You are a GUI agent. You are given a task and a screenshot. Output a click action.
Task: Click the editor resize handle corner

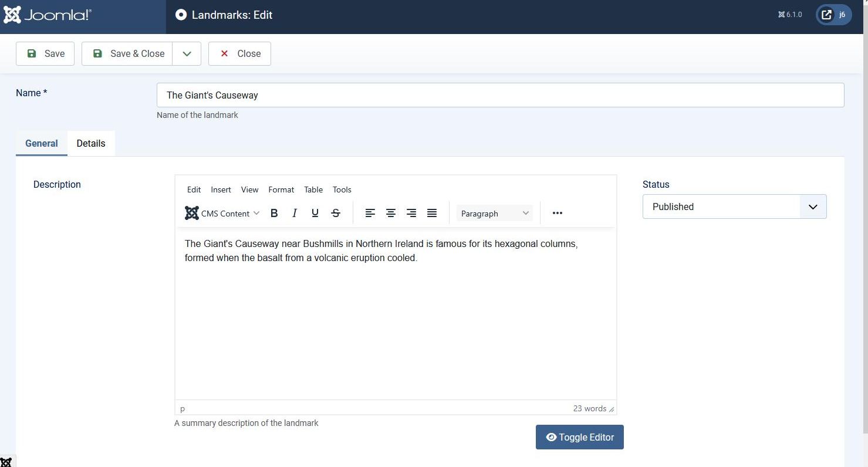pos(612,409)
